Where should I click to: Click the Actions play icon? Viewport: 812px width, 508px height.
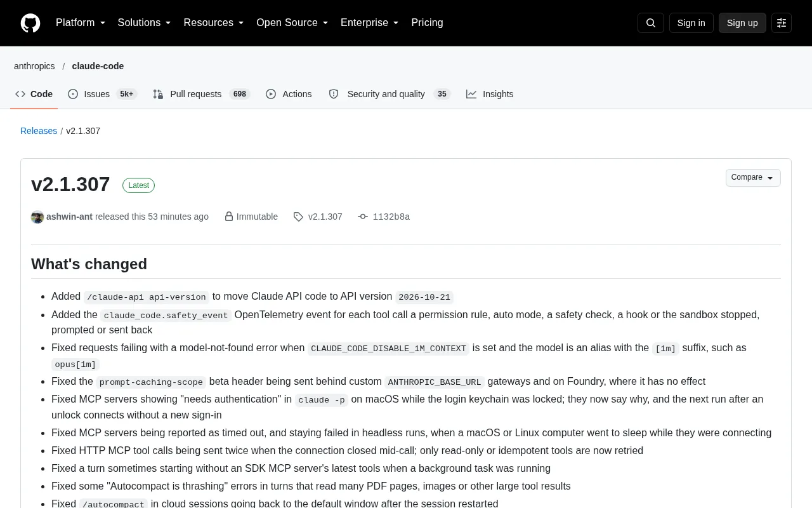(x=271, y=94)
